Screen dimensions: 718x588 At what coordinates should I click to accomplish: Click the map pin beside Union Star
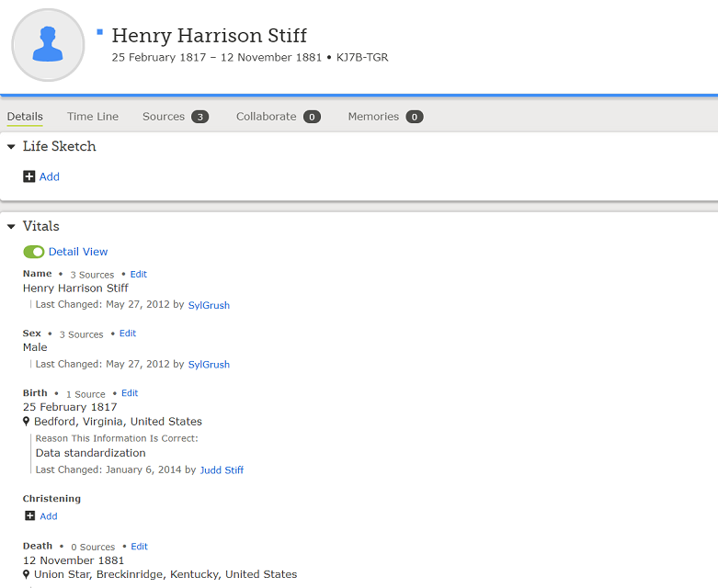coord(27,575)
